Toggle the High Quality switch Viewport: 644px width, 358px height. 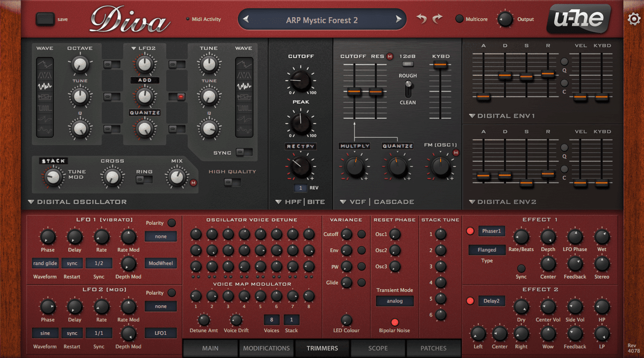click(232, 182)
